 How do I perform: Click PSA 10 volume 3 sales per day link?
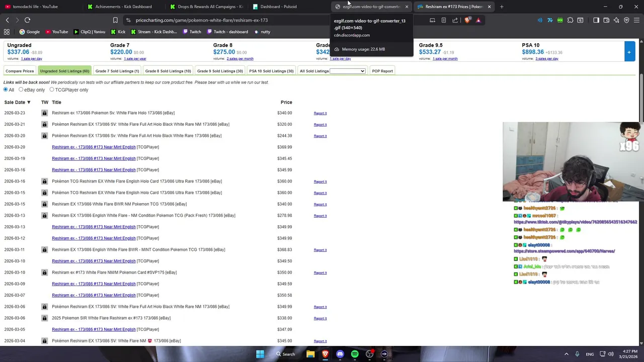pos(547,59)
